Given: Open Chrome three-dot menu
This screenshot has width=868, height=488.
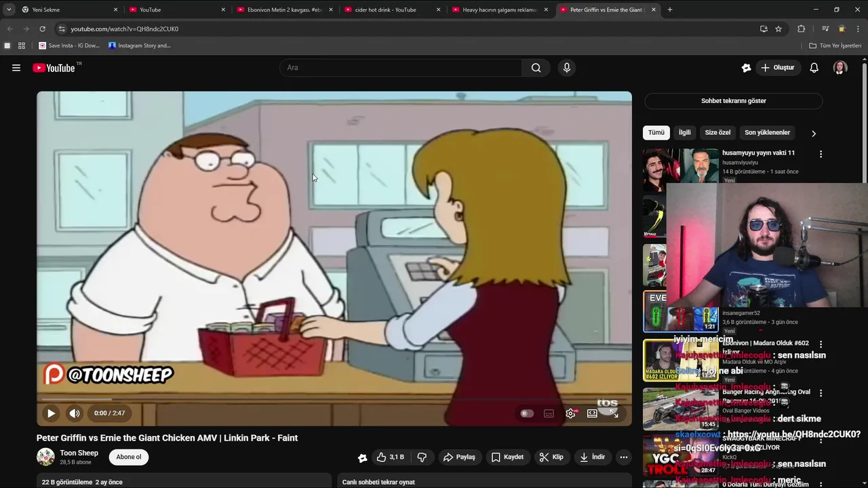Looking at the screenshot, I should click(858, 29).
